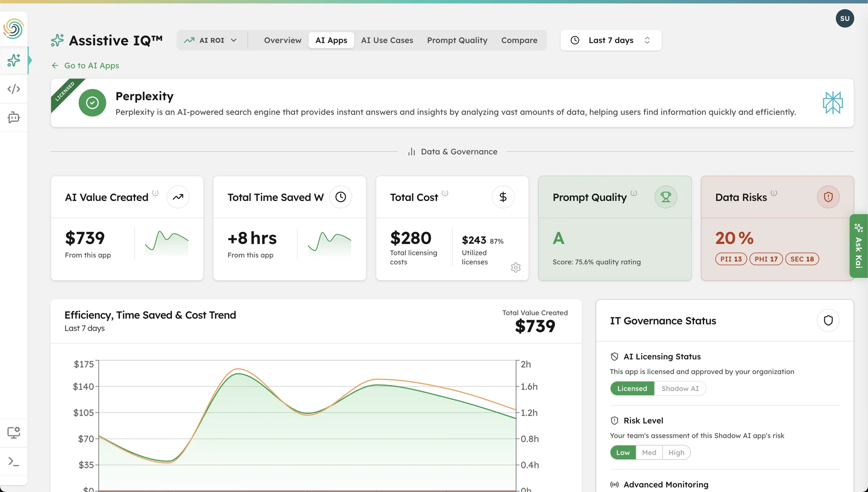Image resolution: width=868 pixels, height=492 pixels.
Task: Click the Assistive IQ sparkle title icon
Action: pos(58,40)
